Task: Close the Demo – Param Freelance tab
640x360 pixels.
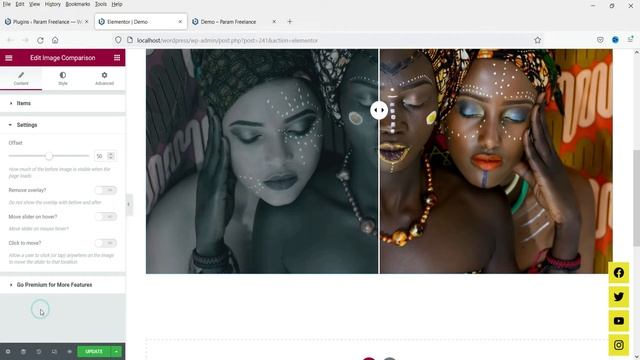Action: [274, 22]
